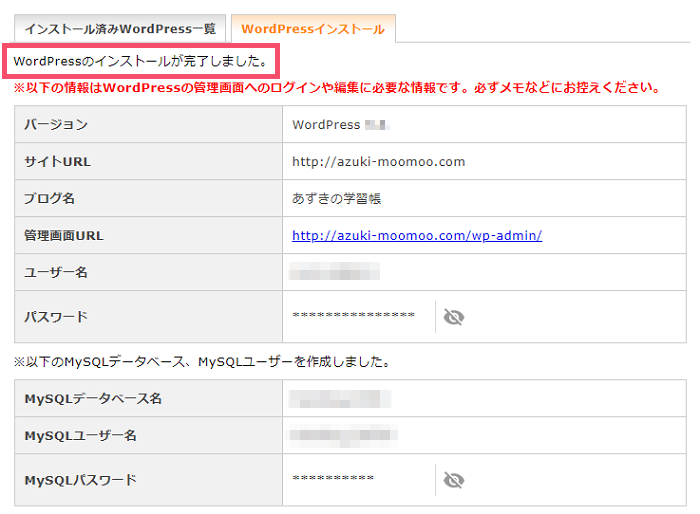Viewport: 700px width, 514px height.
Task: Click the 管理画面URL row label
Action: click(x=64, y=235)
